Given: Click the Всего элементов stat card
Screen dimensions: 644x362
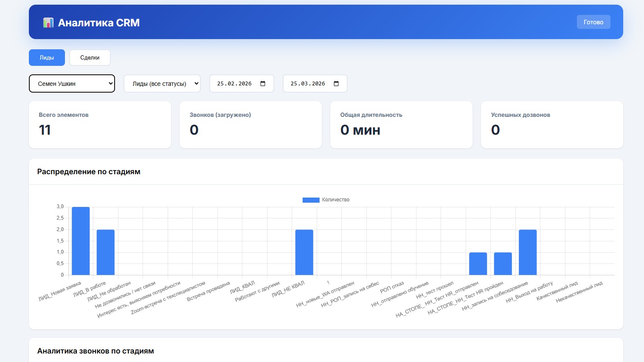Looking at the screenshot, I should pyautogui.click(x=100, y=124).
